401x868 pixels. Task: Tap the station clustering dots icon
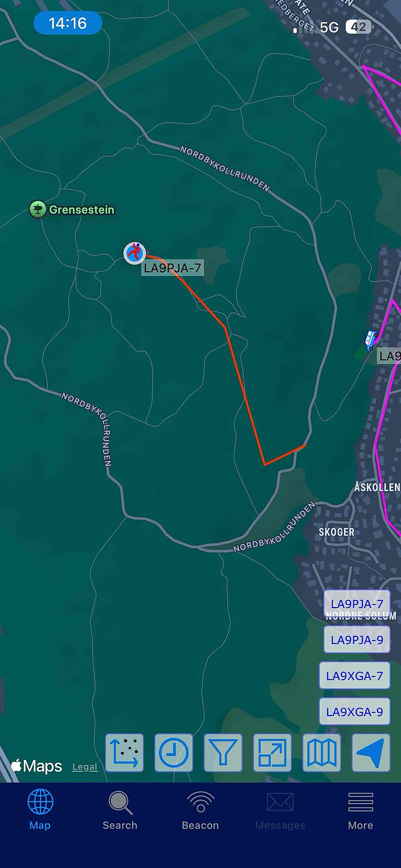(124, 752)
